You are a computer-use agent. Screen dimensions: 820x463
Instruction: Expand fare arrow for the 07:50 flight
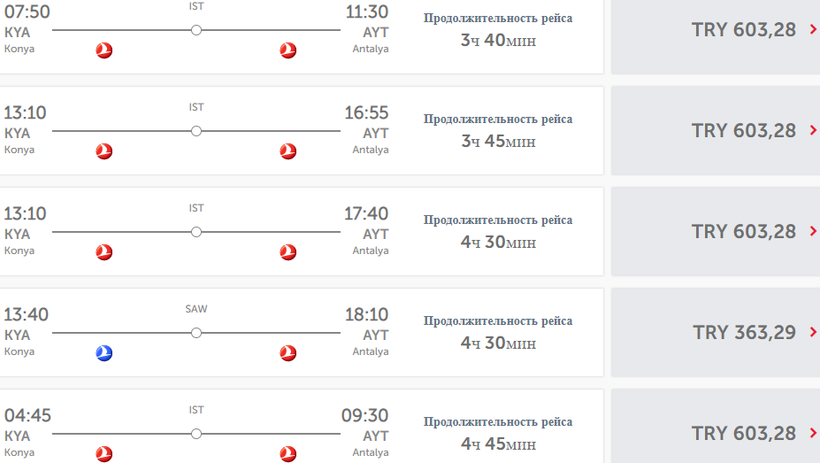click(x=814, y=30)
